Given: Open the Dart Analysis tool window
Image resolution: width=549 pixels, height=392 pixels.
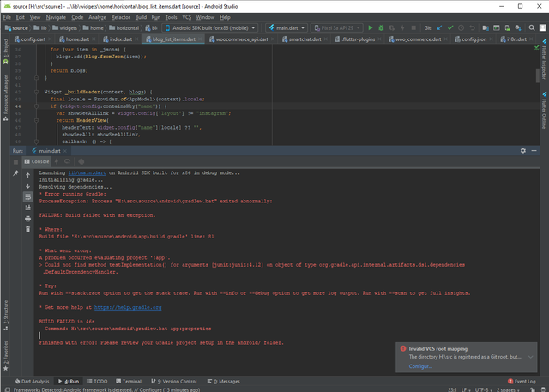Looking at the screenshot, I should 33,381.
